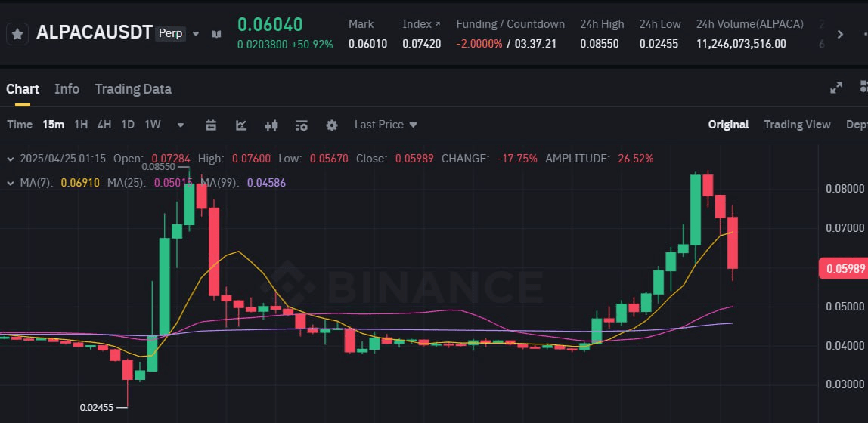Switch to Original chart view
868x423 pixels.
[x=729, y=125]
